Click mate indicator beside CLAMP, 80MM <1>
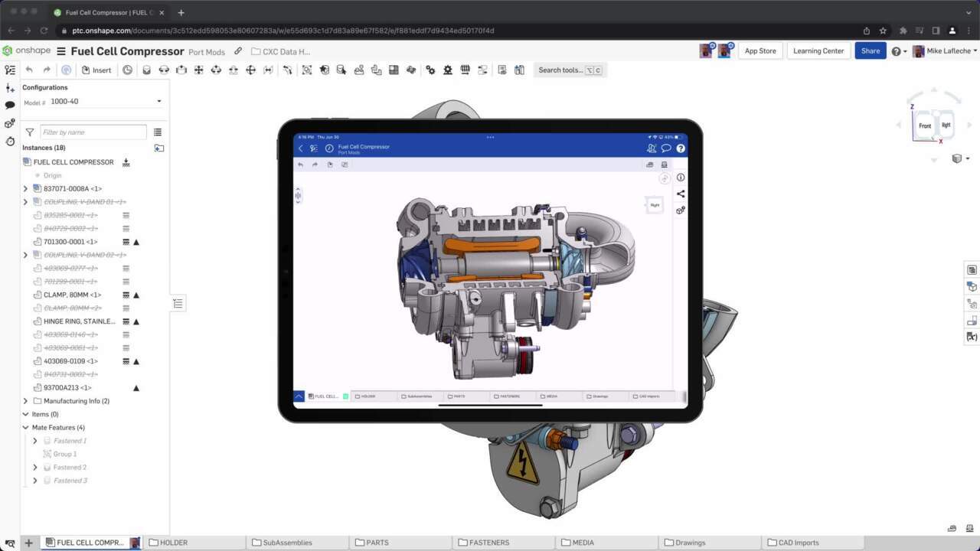This screenshot has width=980, height=551. (126, 295)
